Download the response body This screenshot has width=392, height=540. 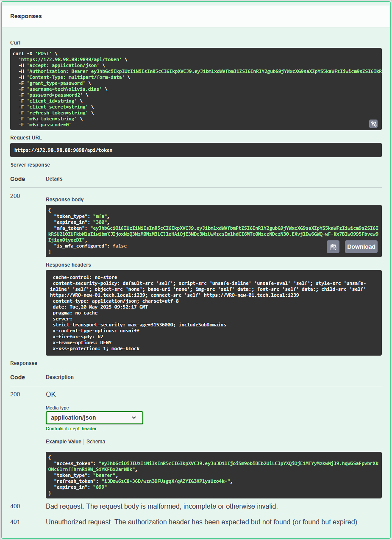[361, 247]
